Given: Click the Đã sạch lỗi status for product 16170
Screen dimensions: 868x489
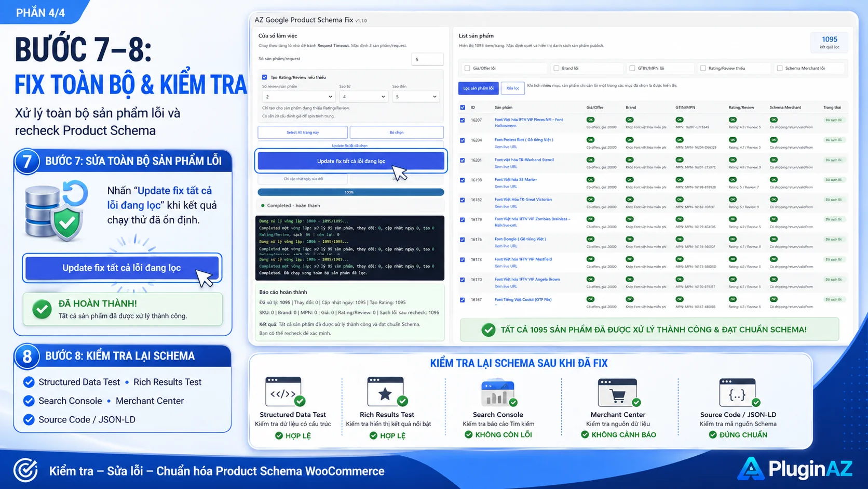Looking at the screenshot, I should tap(833, 280).
